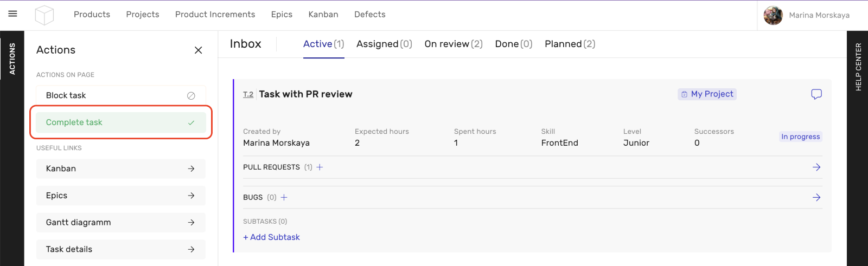Open the Help Center side panel
Image resolution: width=868 pixels, height=266 pixels.
[x=858, y=67]
